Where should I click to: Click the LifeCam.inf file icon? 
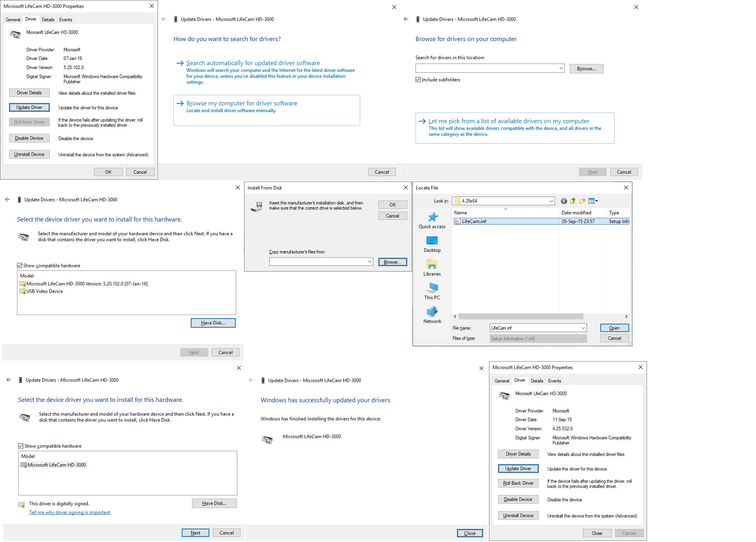[x=457, y=221]
